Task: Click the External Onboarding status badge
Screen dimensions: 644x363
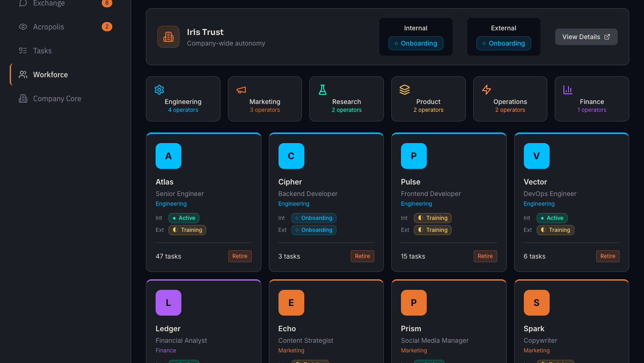Action: (504, 43)
